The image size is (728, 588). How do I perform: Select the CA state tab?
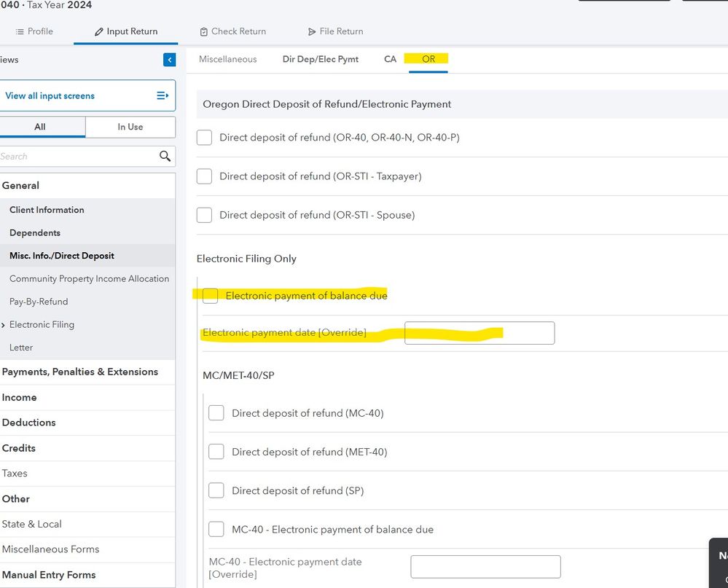(x=390, y=59)
